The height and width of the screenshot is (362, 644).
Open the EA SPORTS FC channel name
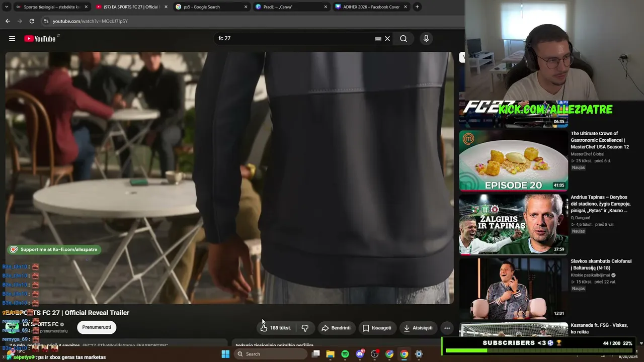(41, 324)
